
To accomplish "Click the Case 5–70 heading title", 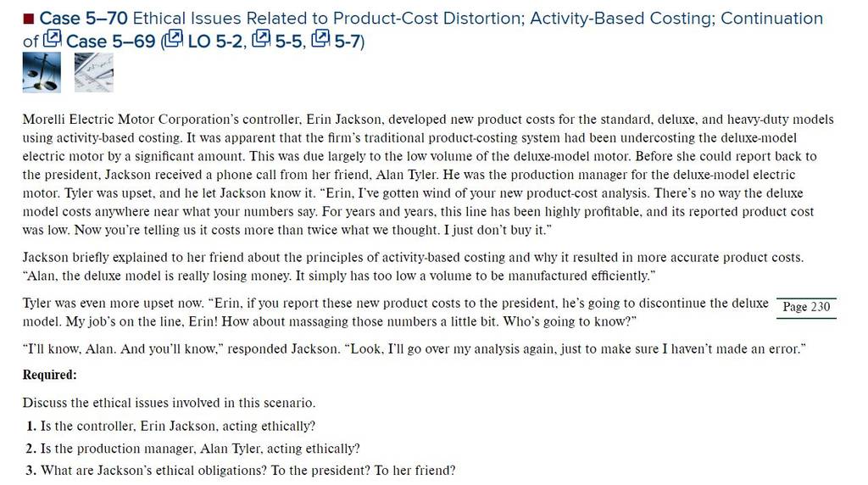I will coord(423,30).
